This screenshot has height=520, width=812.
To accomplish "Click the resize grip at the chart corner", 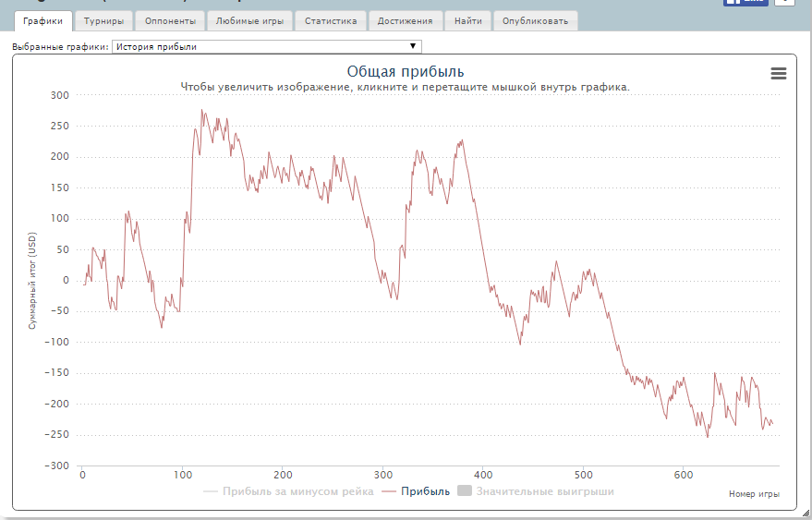I will pyautogui.click(x=805, y=513).
